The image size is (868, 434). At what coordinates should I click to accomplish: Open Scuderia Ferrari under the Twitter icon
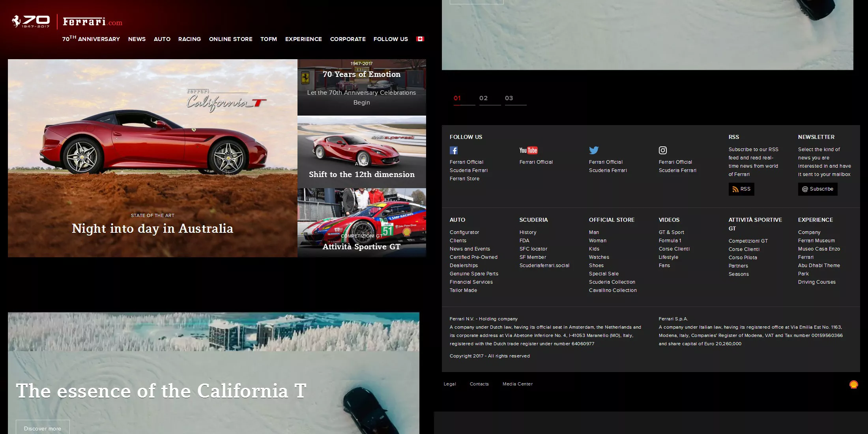(608, 170)
